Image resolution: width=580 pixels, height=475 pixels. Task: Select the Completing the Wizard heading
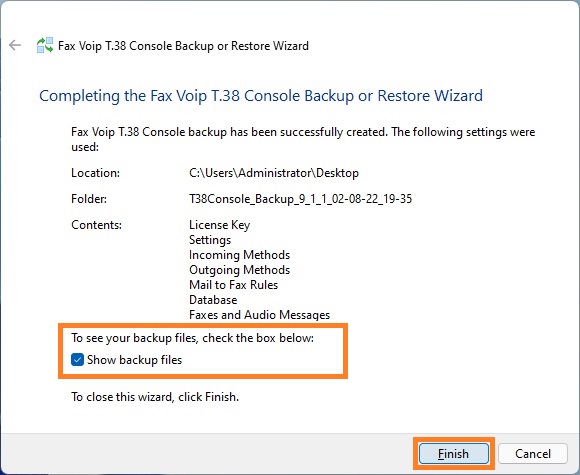261,96
